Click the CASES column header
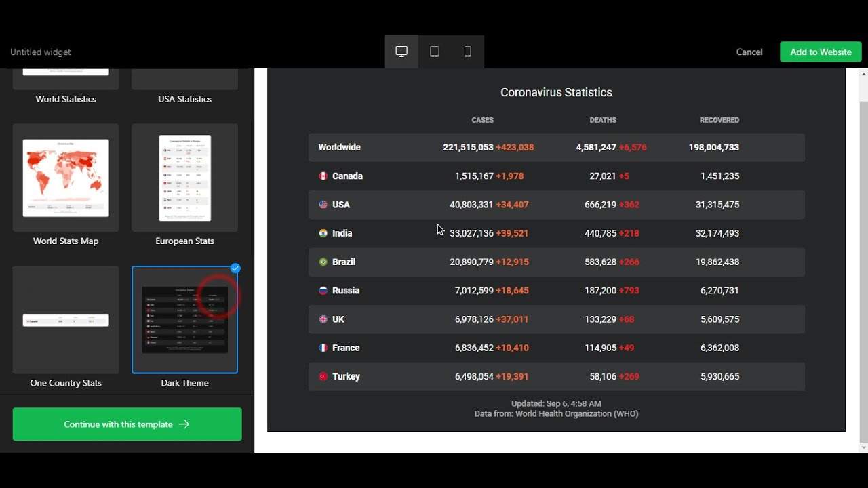The image size is (868, 488). click(483, 120)
